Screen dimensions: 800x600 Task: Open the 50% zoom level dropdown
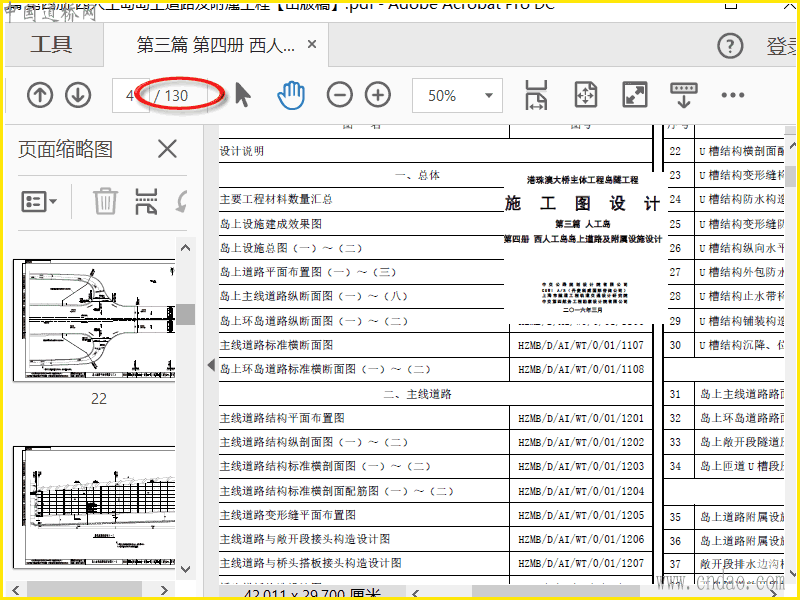point(457,95)
